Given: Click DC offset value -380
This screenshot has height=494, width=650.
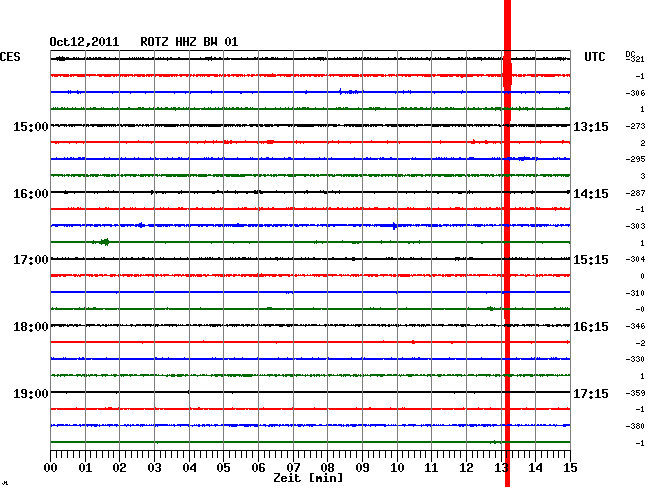Looking at the screenshot, I should 635,426.
